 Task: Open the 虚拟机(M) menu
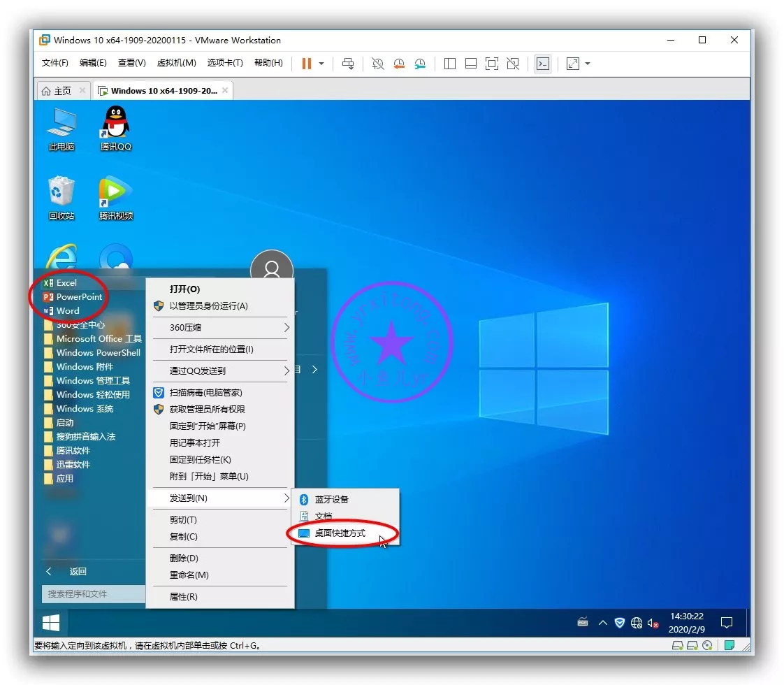tap(176, 63)
